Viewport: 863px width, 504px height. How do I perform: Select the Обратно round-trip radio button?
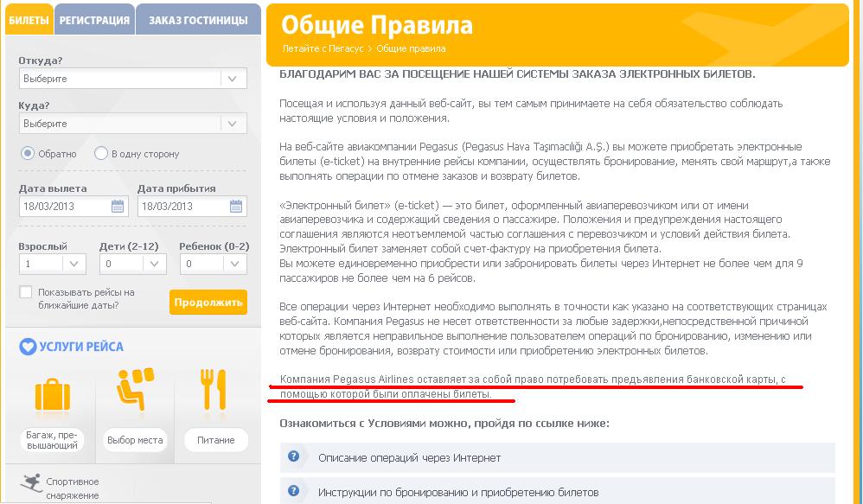point(28,154)
